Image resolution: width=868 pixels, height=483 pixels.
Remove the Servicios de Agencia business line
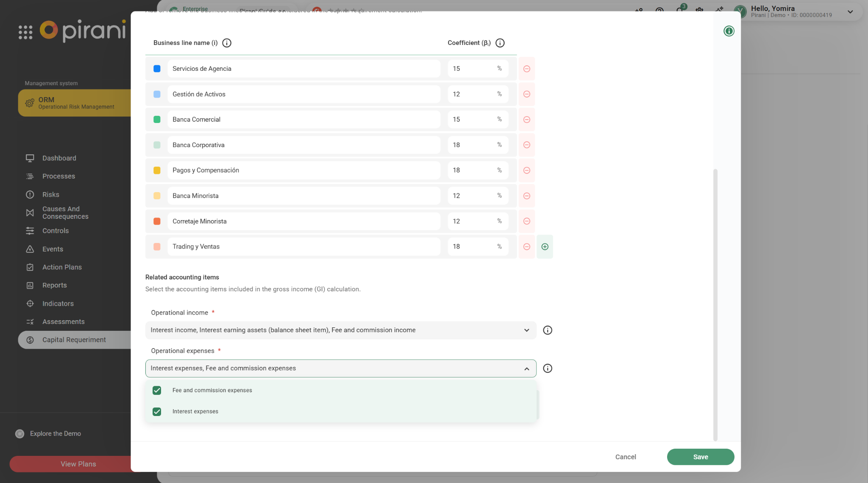(526, 69)
